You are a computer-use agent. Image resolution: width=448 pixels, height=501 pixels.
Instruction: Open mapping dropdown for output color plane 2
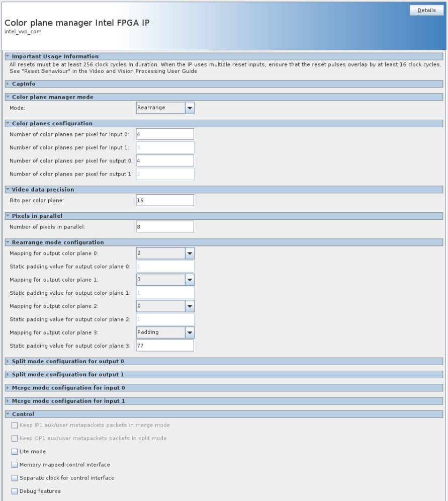click(165, 306)
